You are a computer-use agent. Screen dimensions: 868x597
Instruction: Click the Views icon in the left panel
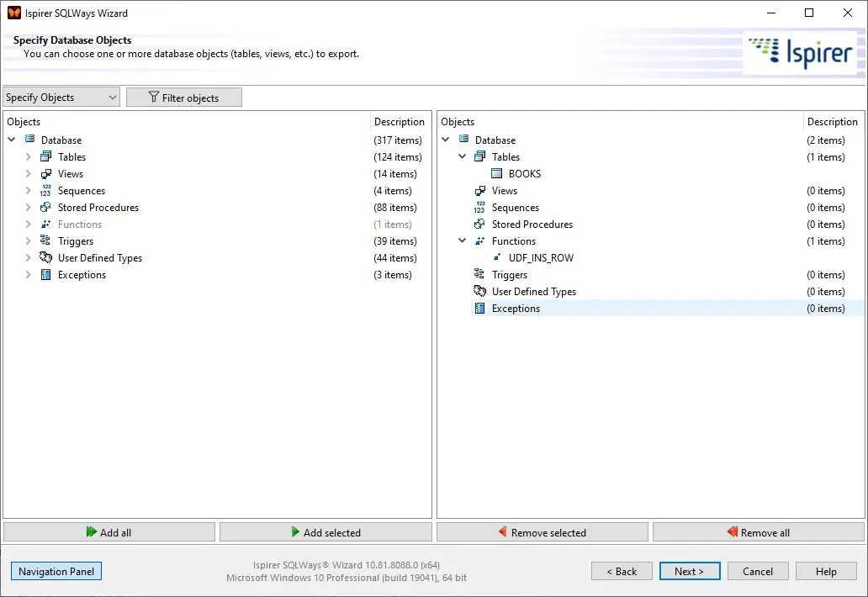(x=46, y=174)
